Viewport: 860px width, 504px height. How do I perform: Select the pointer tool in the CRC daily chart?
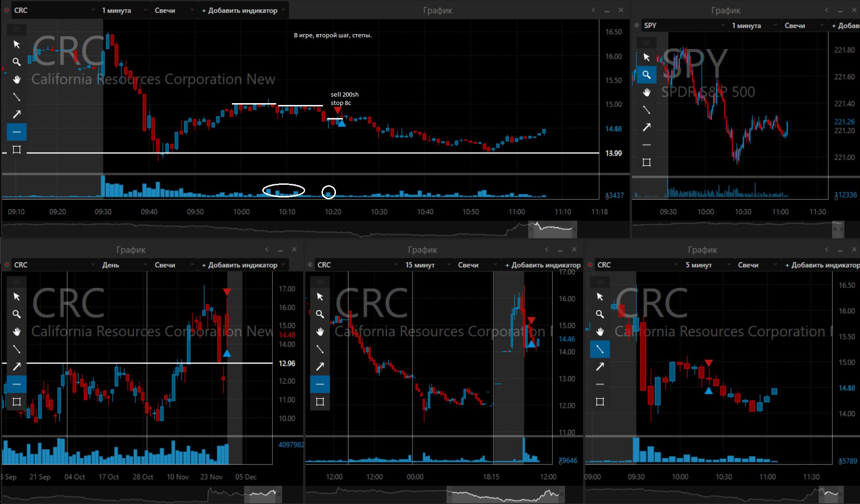click(16, 296)
